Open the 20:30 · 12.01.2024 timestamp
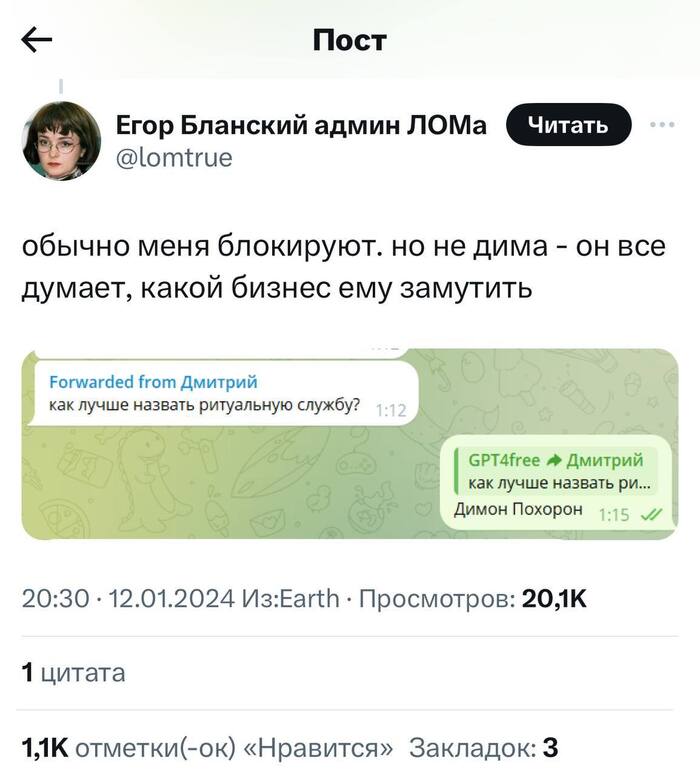The width and height of the screenshot is (700, 776). (128, 598)
